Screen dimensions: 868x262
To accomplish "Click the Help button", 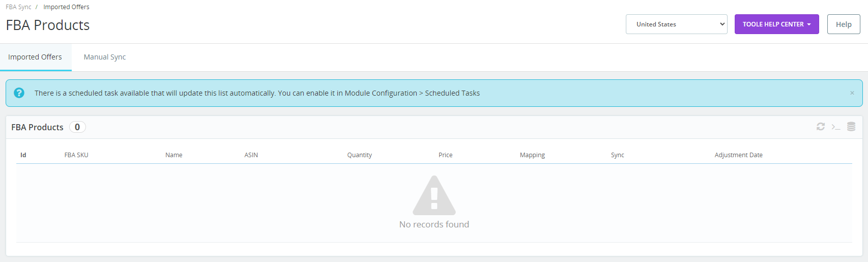I will 843,24.
